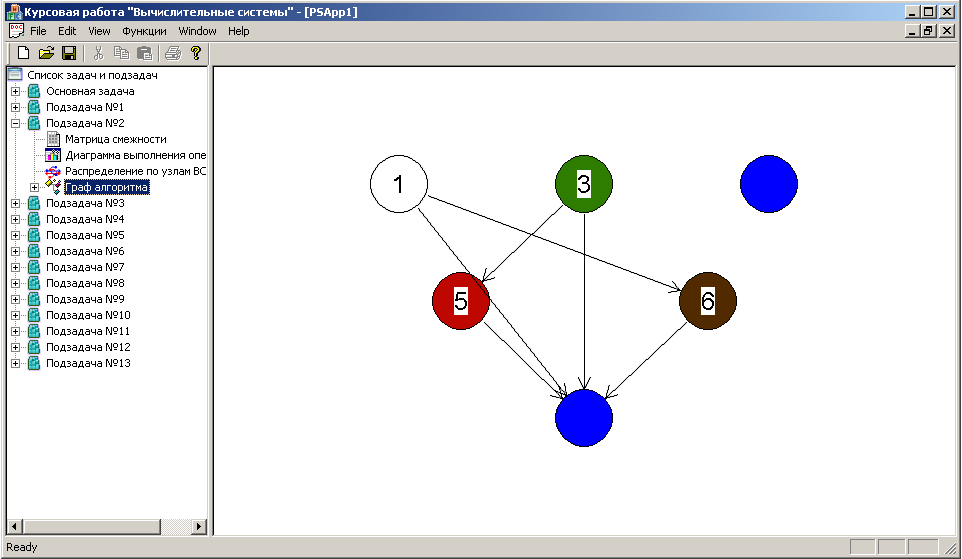
Task: Click the New document toolbar icon
Action: 23,53
